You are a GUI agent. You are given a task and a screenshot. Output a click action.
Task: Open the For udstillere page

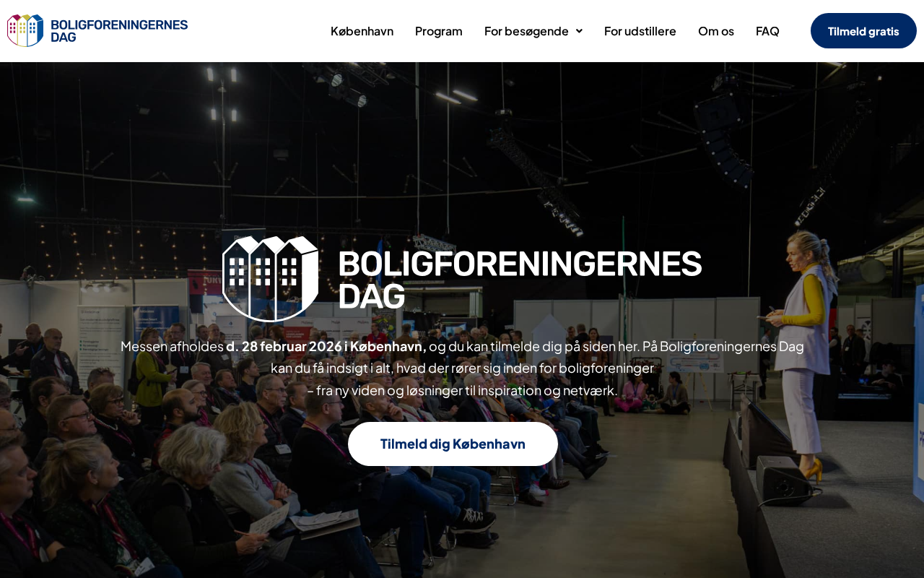(x=640, y=31)
